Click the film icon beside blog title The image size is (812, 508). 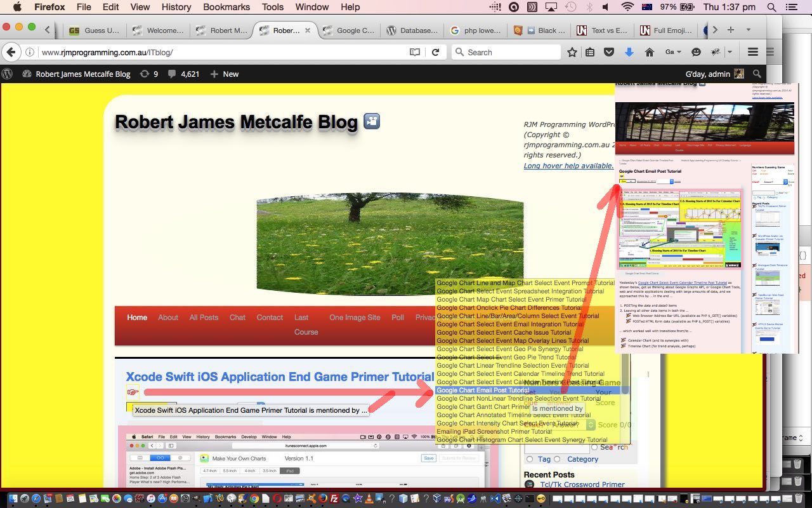tap(372, 120)
